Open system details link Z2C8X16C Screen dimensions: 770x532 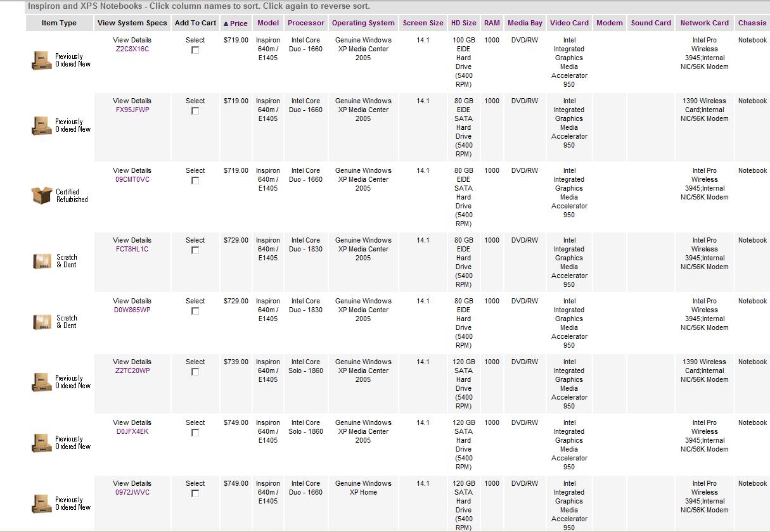132,49
